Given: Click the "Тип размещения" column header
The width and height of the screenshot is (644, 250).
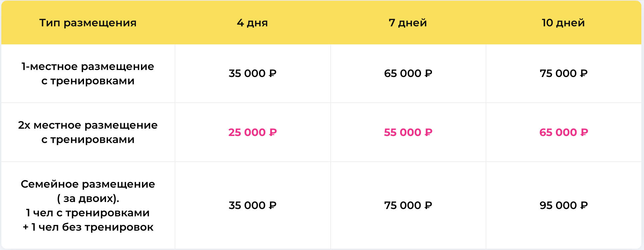Looking at the screenshot, I should [x=88, y=23].
